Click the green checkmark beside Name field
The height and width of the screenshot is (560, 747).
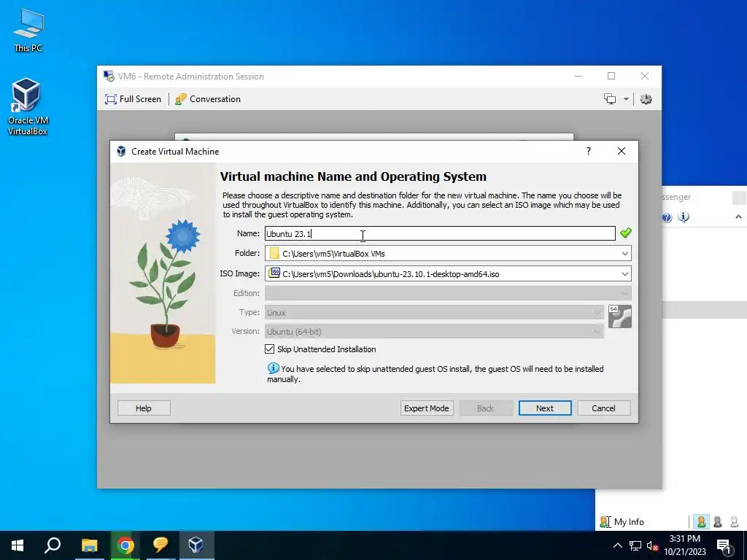[x=625, y=233]
